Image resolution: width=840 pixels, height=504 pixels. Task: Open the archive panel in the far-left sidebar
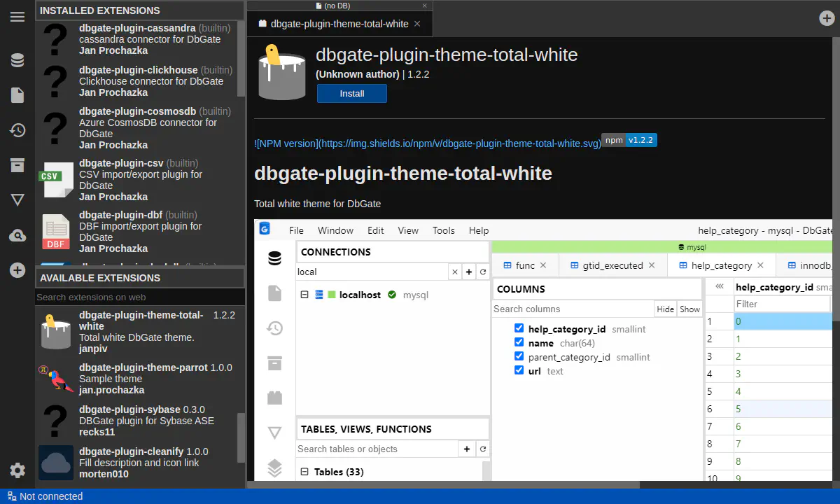17,165
